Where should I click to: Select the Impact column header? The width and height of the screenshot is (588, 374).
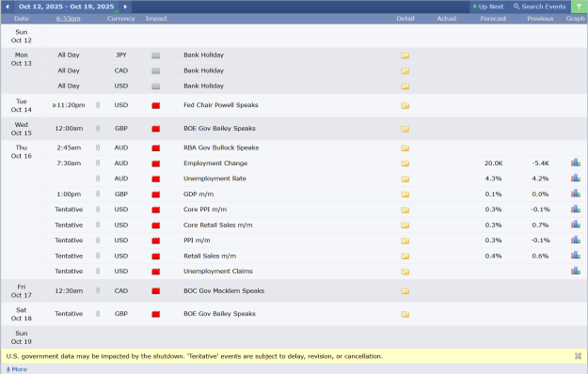pyautogui.click(x=156, y=19)
